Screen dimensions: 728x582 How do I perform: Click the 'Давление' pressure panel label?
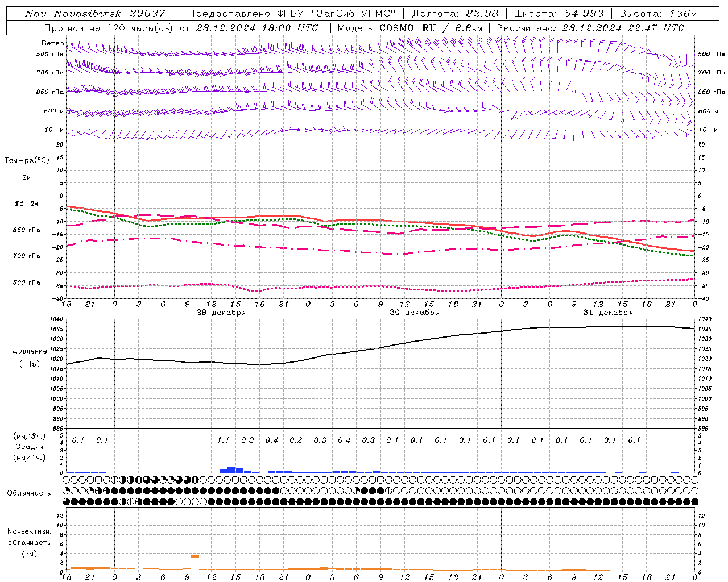(30, 351)
